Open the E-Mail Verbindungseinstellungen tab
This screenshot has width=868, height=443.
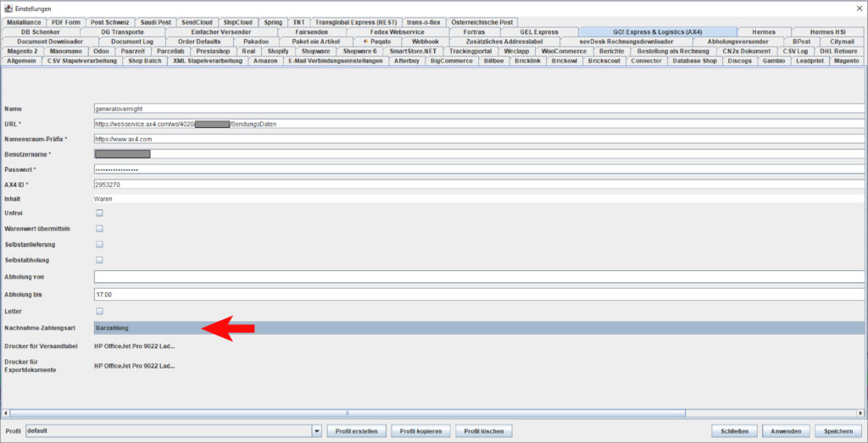pyautogui.click(x=336, y=61)
